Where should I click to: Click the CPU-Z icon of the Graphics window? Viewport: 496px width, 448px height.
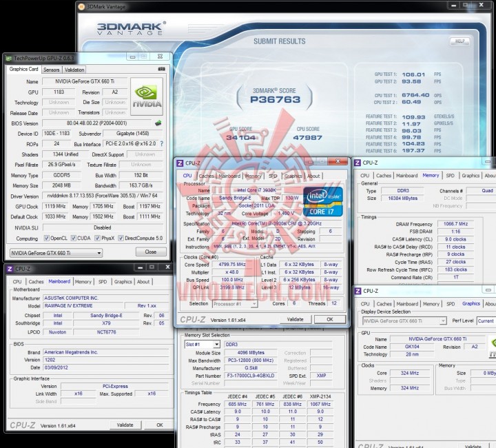(x=358, y=291)
